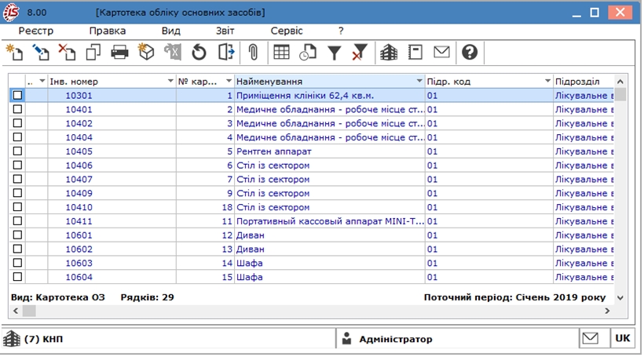
Task: Open the Найменування column filter dropdown
Action: [419, 82]
